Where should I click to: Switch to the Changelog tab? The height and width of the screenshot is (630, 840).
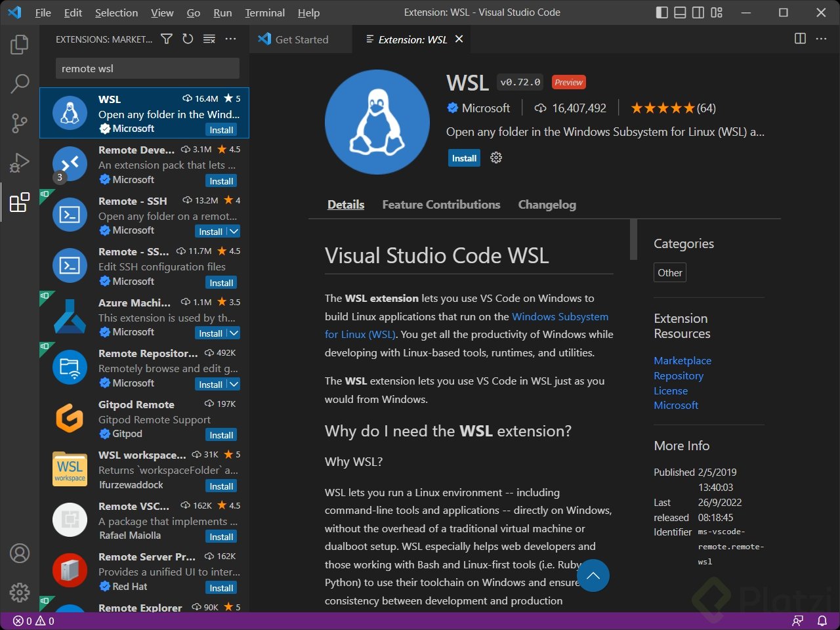pyautogui.click(x=547, y=205)
